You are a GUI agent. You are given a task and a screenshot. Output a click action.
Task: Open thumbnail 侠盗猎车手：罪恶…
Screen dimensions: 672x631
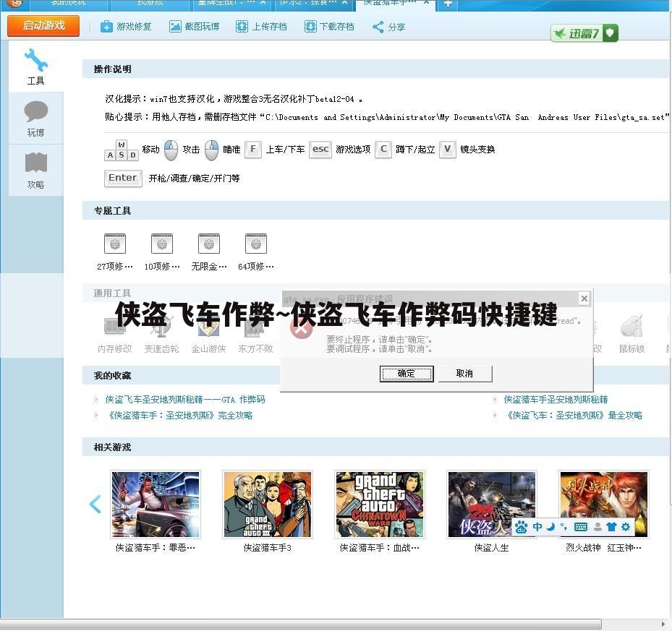[156, 505]
